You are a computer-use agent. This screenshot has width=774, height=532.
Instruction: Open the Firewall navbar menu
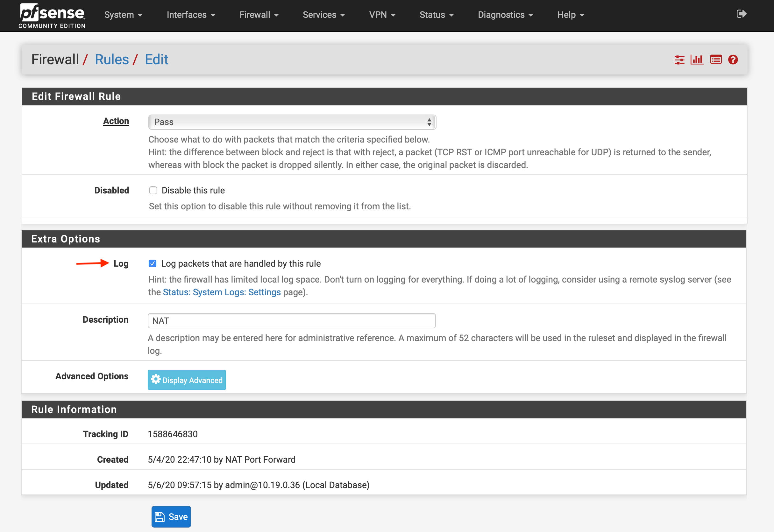[x=259, y=15]
